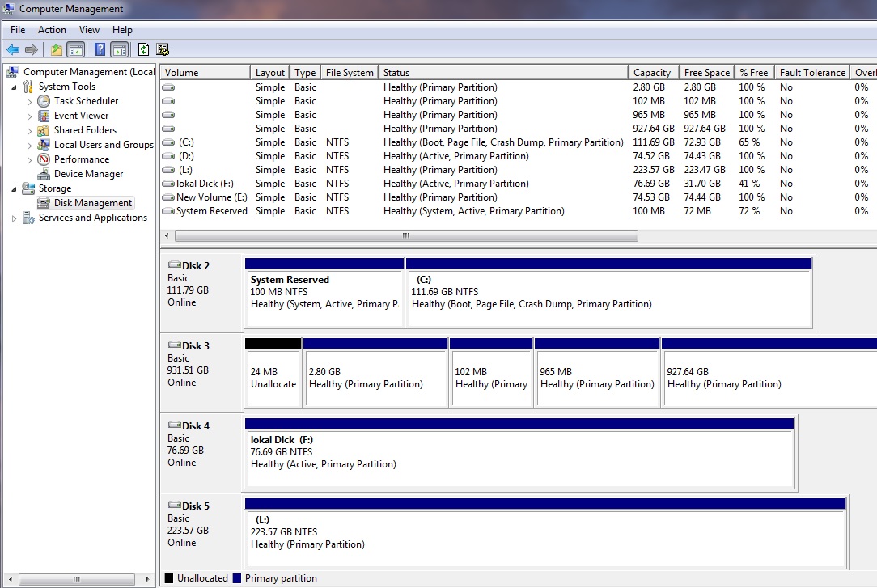Sort by the Status column header
877x588 pixels.
503,73
